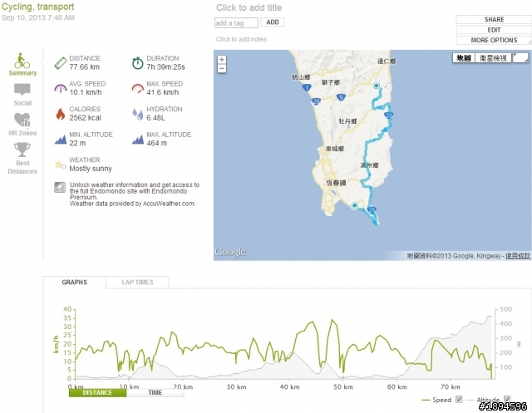Expand the map fullscreen corner control
The width and height of the screenshot is (532, 413).
(x=521, y=58)
